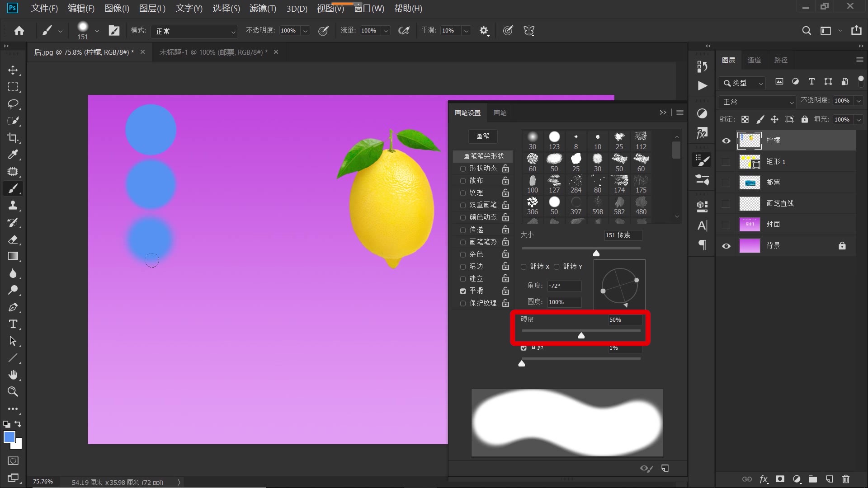Click the delete layer trash icon
The image size is (868, 488).
(x=846, y=479)
